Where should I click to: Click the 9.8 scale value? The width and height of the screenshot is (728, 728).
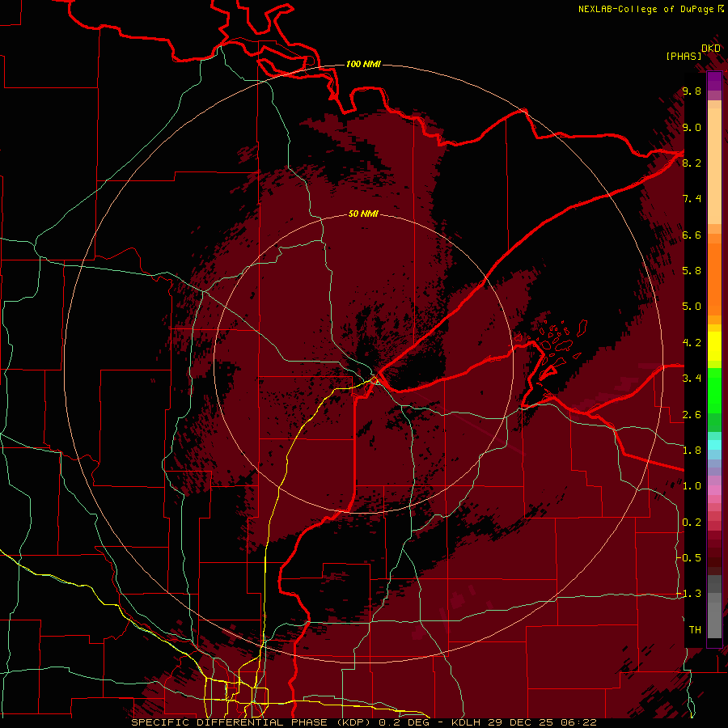click(692, 91)
